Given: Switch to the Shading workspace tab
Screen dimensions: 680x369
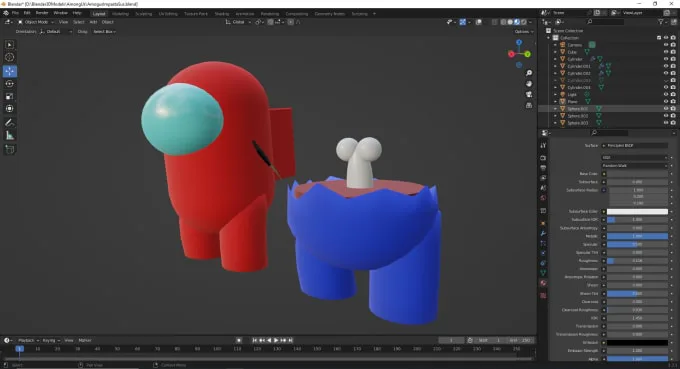Looking at the screenshot, I should pos(222,14).
